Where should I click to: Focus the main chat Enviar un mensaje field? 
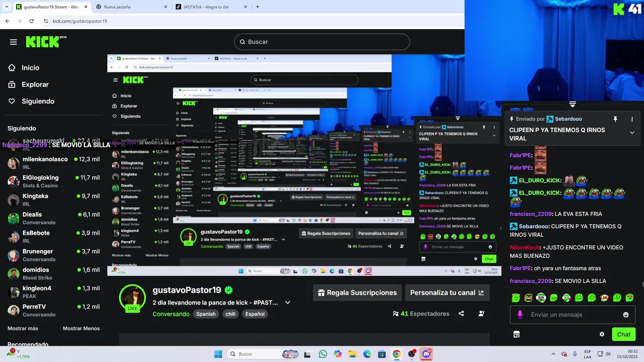(x=573, y=315)
